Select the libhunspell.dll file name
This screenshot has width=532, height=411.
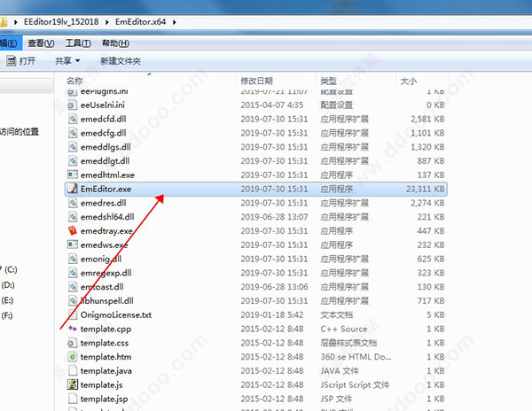tap(107, 301)
